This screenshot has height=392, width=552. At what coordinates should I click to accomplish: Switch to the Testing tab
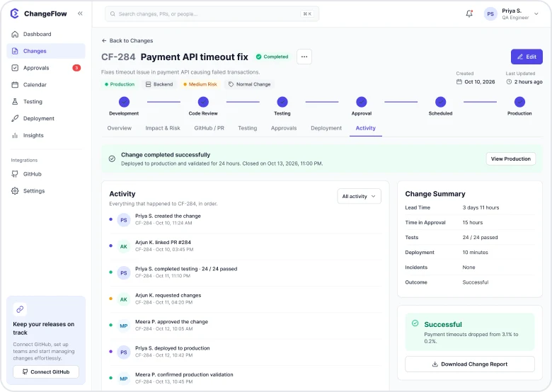point(248,128)
